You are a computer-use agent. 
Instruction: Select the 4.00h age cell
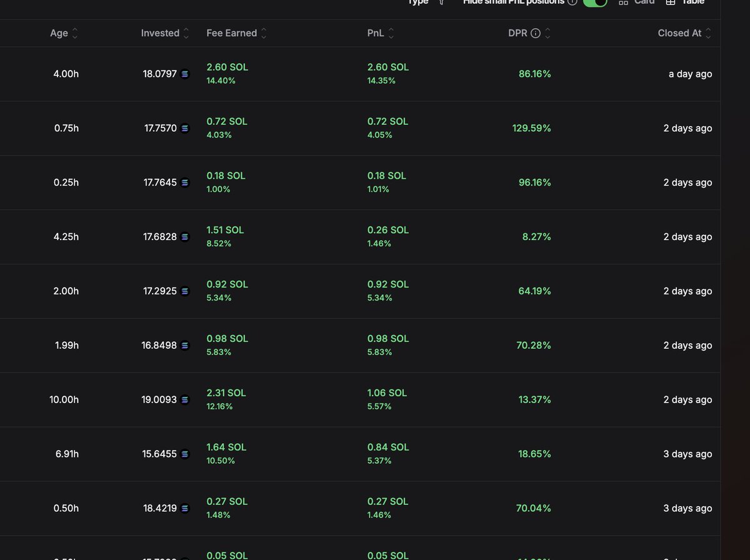66,74
